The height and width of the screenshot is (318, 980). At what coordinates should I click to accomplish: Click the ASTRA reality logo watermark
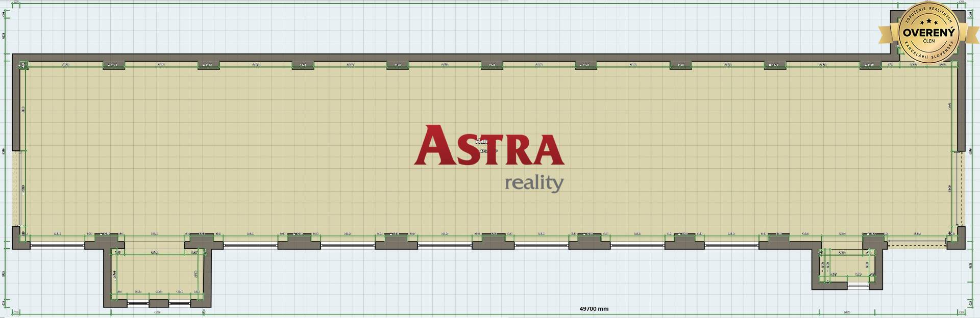[x=489, y=153]
